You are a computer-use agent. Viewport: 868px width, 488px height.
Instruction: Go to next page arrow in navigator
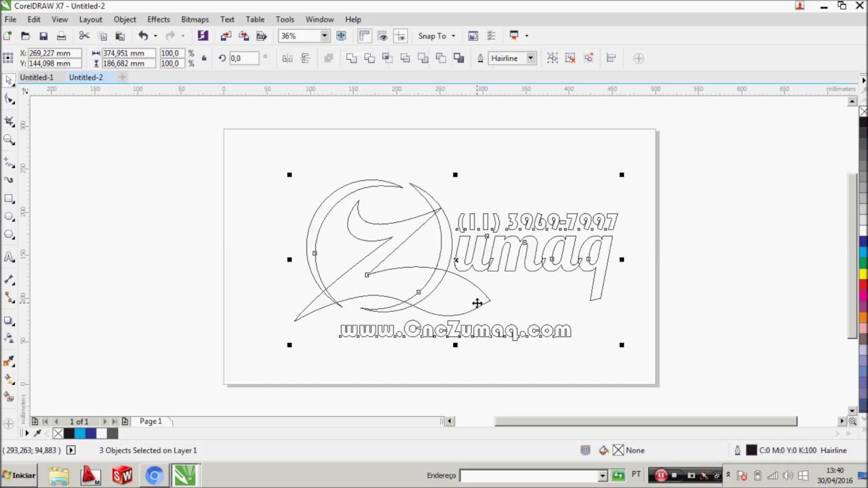[105, 422]
